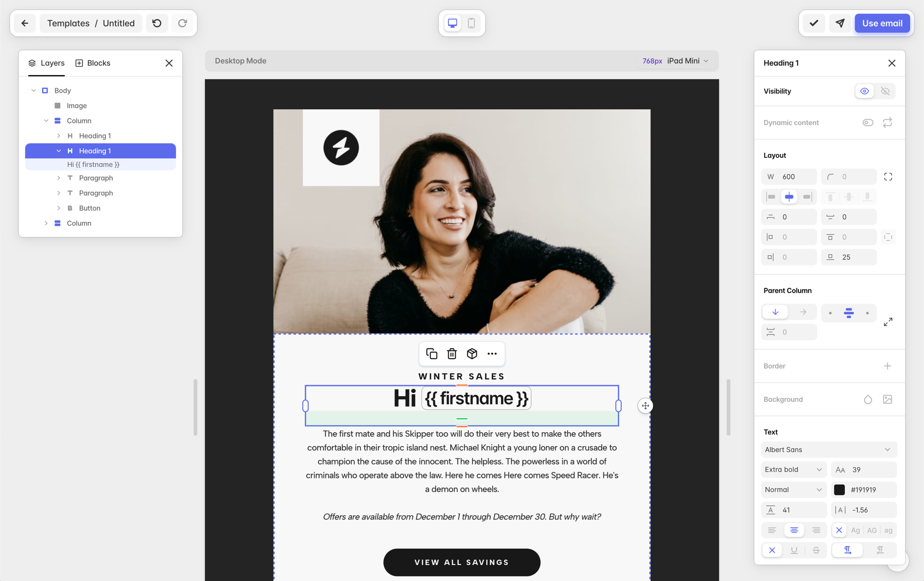Switch to mobile preview mode
The width and height of the screenshot is (924, 581).
click(x=471, y=22)
